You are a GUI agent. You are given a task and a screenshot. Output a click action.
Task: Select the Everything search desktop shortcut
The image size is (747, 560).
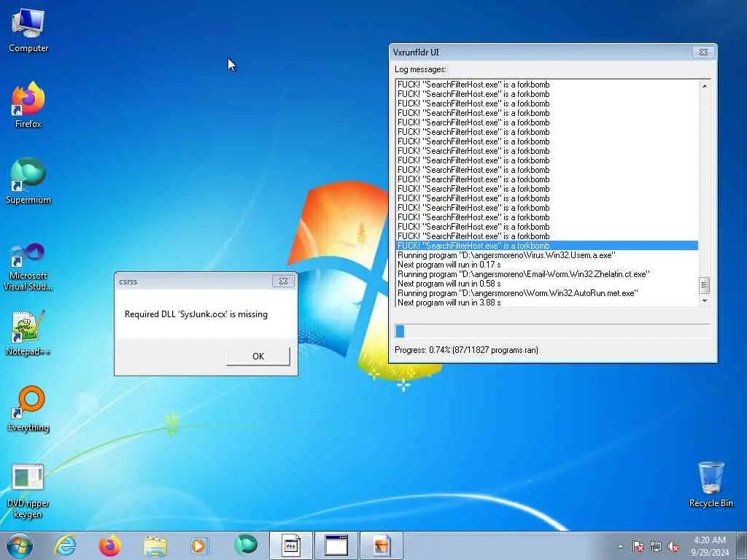[x=28, y=408]
